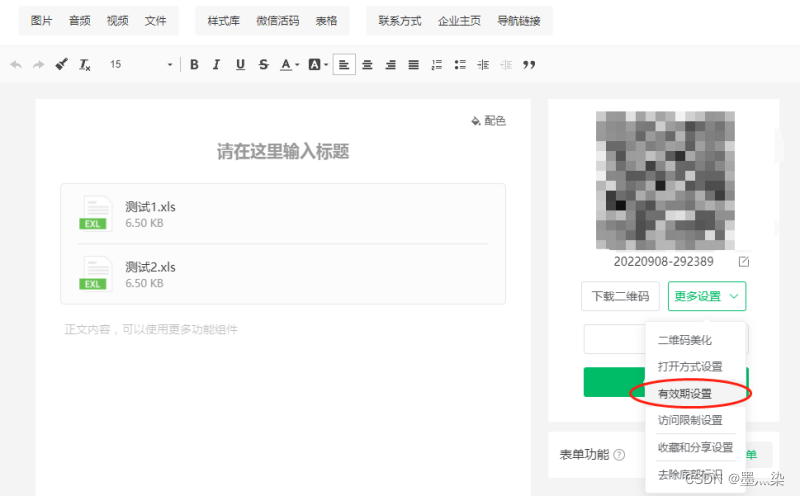
Task: Add 联系方式 component
Action: tap(400, 21)
